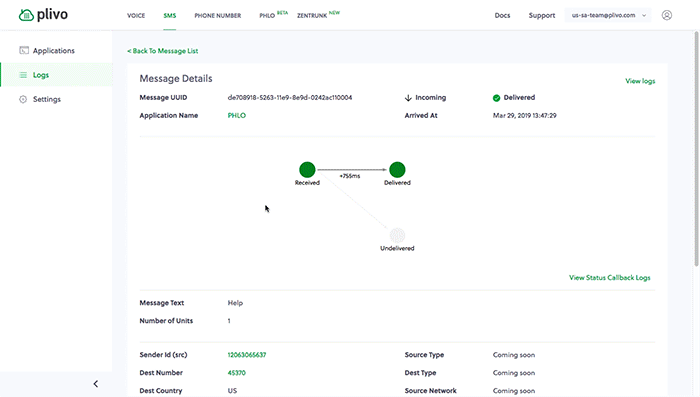Click the green Delivered status node
The width and height of the screenshot is (700, 397).
point(397,170)
